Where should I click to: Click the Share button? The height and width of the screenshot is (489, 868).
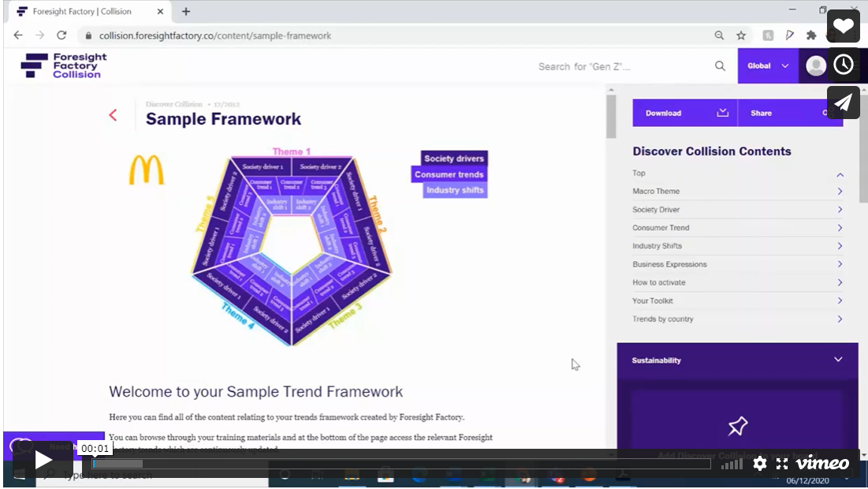761,113
